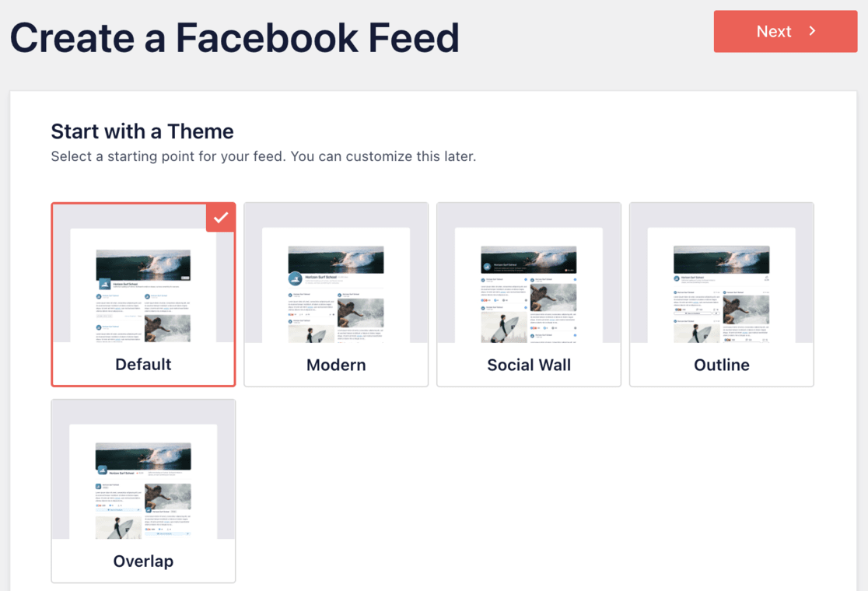Click the customization hint text below the heading
This screenshot has height=591, width=868.
(264, 156)
